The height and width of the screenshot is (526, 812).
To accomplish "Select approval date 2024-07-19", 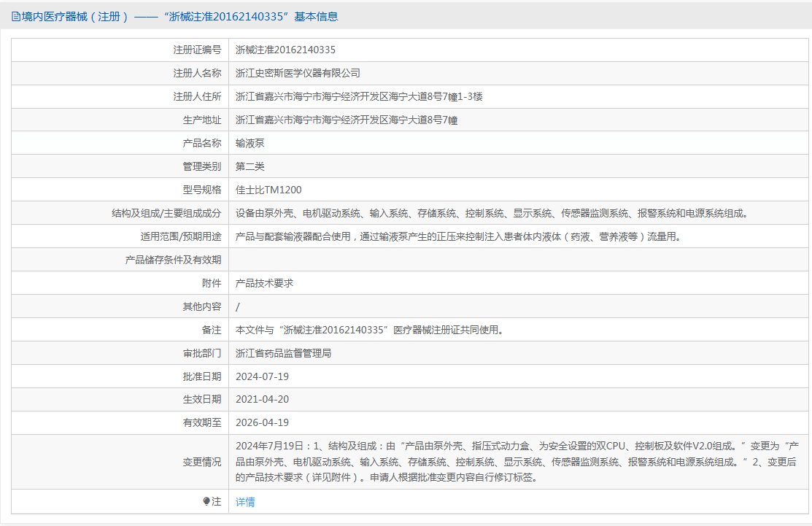I will (x=262, y=376).
